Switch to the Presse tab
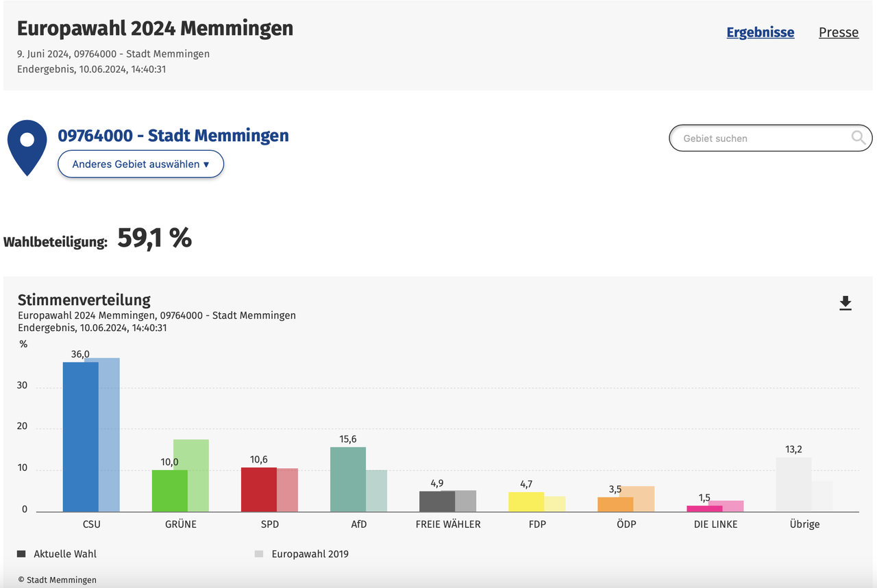Image resolution: width=877 pixels, height=588 pixels. tap(839, 32)
